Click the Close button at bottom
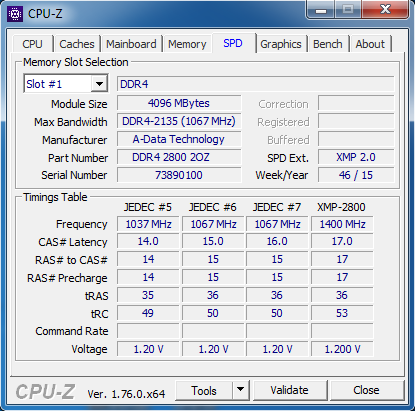Viewport: 415px width, 411px height. click(x=366, y=390)
